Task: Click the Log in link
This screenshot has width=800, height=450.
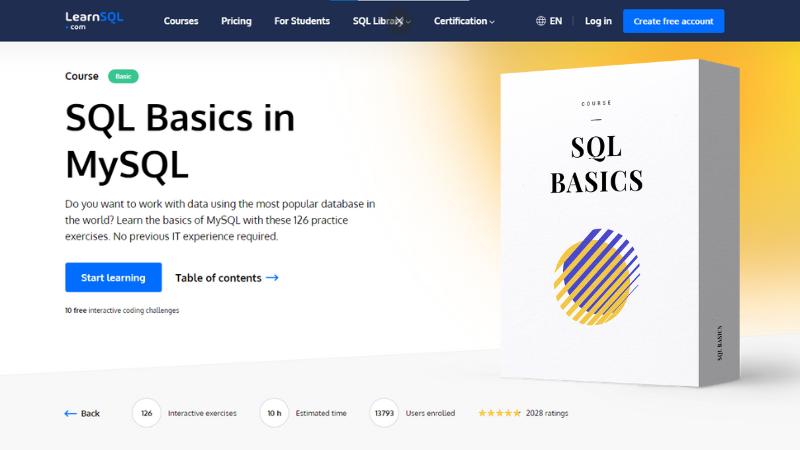Action: pos(598,21)
